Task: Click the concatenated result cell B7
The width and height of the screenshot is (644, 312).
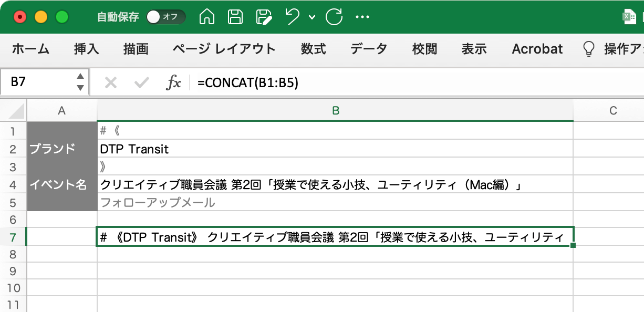Action: (335, 237)
